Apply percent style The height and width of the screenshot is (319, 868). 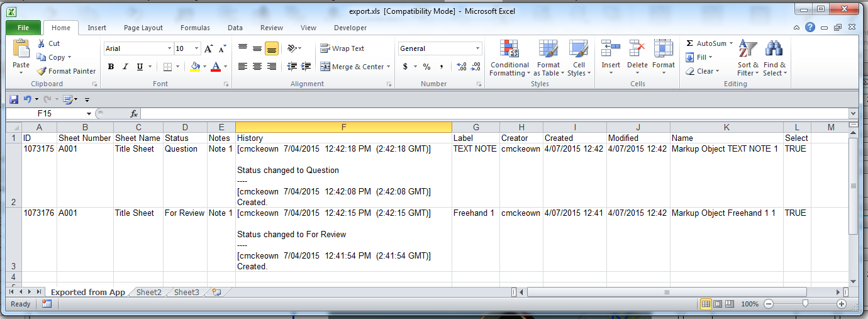point(426,67)
